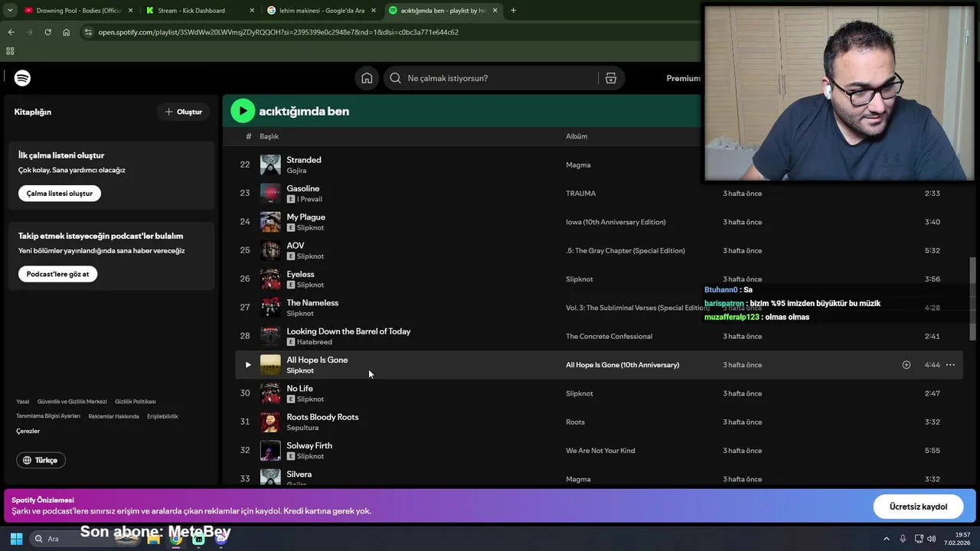Open the Premium link in header
This screenshot has width=980, height=551.
click(x=683, y=78)
